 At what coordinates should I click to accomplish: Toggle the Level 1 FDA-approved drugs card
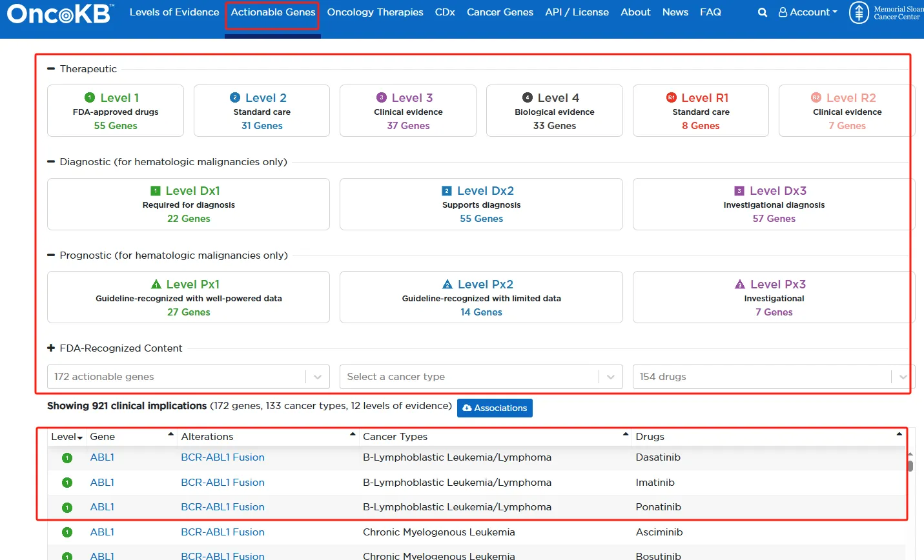(x=116, y=111)
